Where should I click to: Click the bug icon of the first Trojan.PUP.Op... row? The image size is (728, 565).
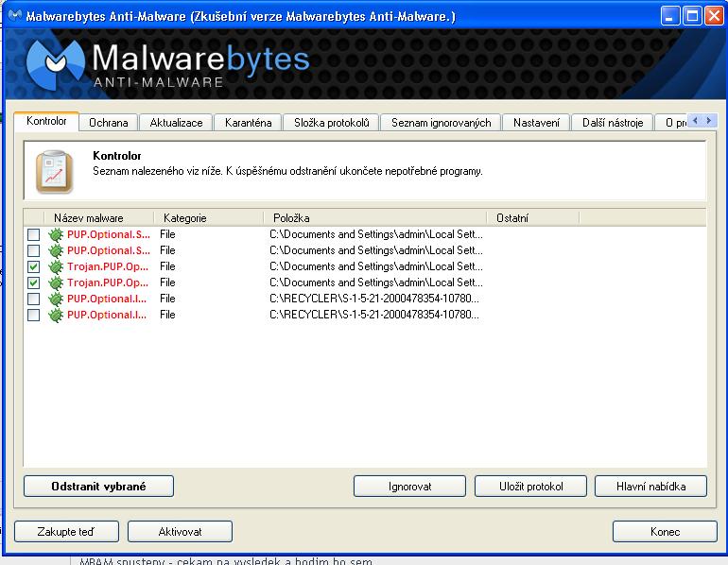click(x=56, y=266)
